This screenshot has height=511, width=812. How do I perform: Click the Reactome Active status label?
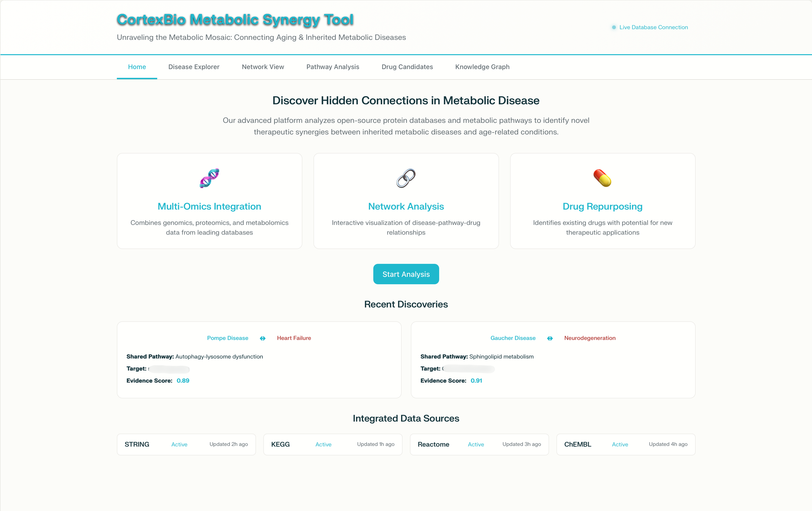pos(476,444)
